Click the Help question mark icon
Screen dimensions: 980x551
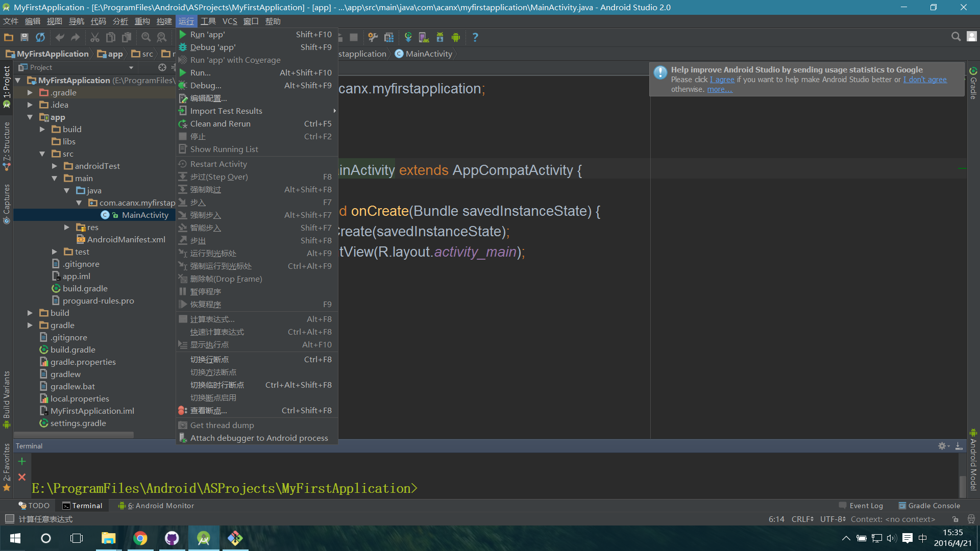pos(475,37)
